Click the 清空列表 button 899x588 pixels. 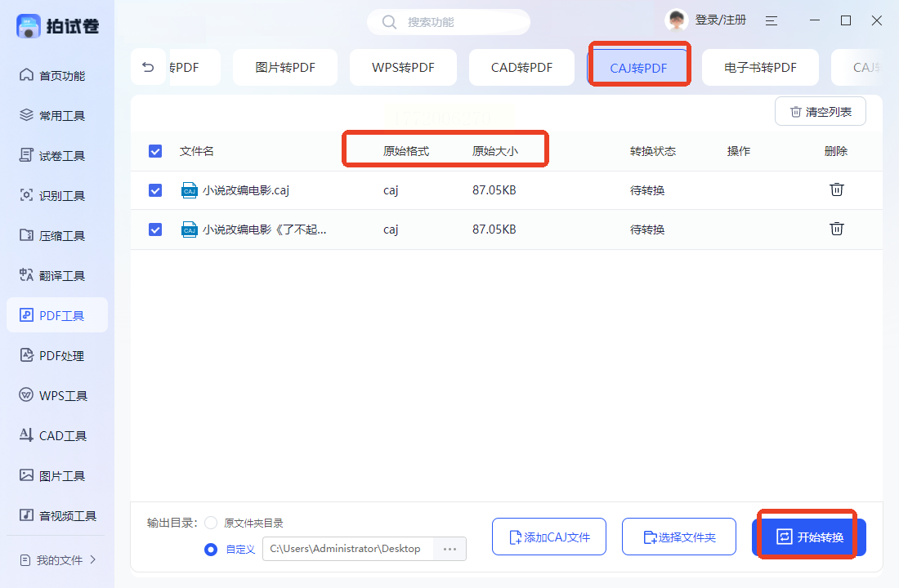coord(820,112)
